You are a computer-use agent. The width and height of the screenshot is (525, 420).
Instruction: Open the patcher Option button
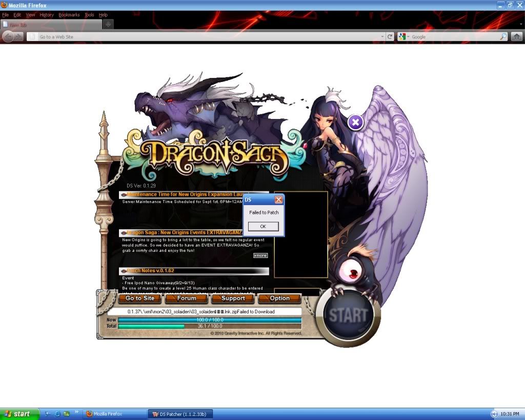(279, 298)
